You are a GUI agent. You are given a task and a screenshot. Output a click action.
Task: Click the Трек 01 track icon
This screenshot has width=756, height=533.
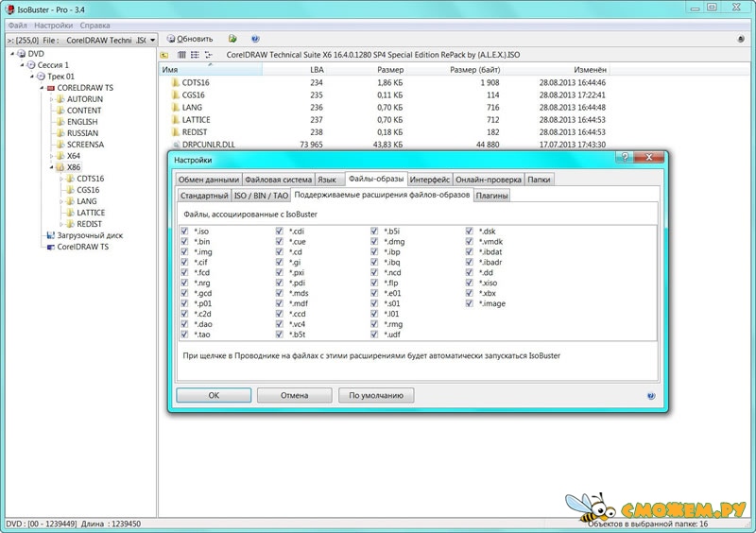(x=41, y=77)
